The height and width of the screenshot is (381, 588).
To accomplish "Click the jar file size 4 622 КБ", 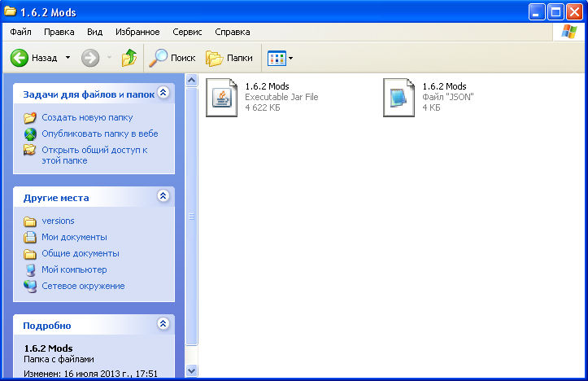I will pyautogui.click(x=263, y=107).
